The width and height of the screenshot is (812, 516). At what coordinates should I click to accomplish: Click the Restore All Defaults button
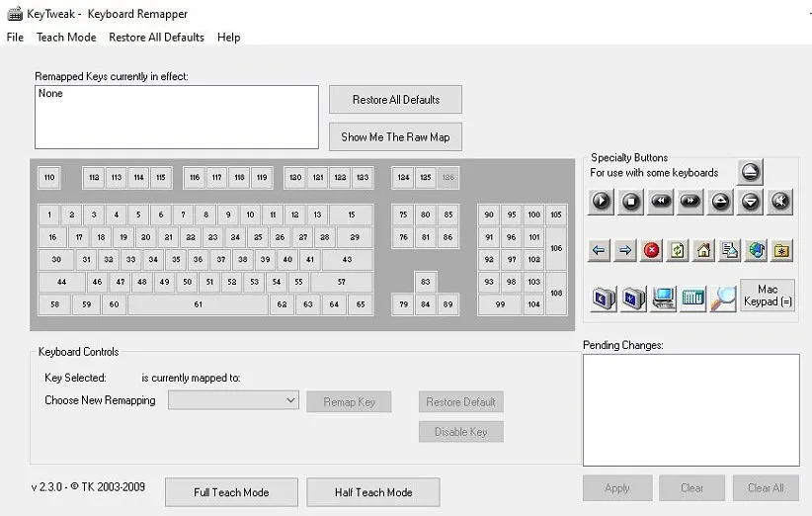[396, 100]
